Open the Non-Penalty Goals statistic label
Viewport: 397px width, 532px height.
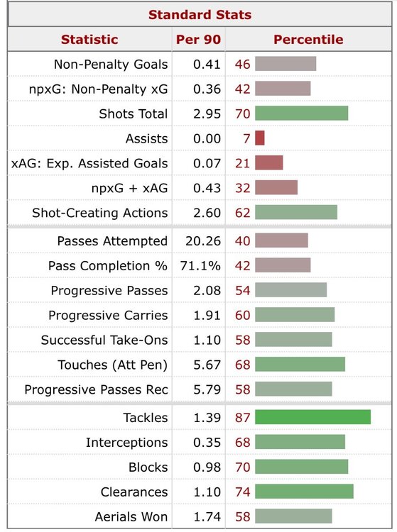(x=111, y=64)
